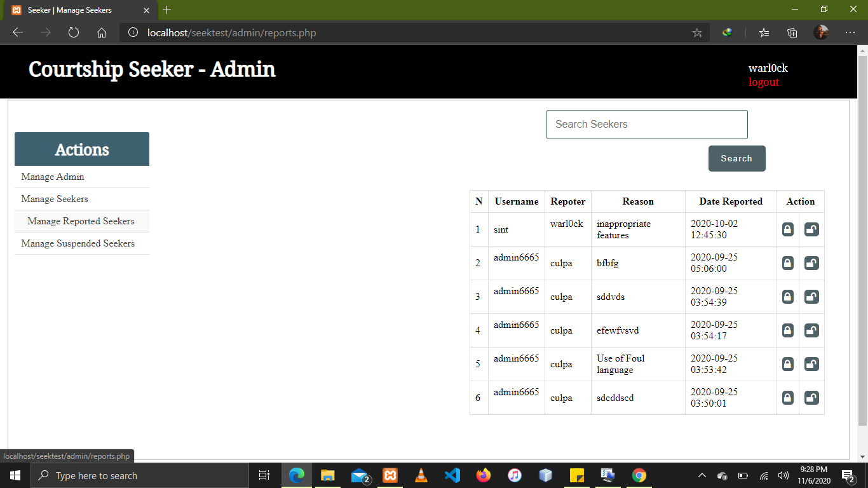Viewport: 868px width, 488px height.
Task: Click the closed lock in the Foul language row
Action: pos(788,364)
